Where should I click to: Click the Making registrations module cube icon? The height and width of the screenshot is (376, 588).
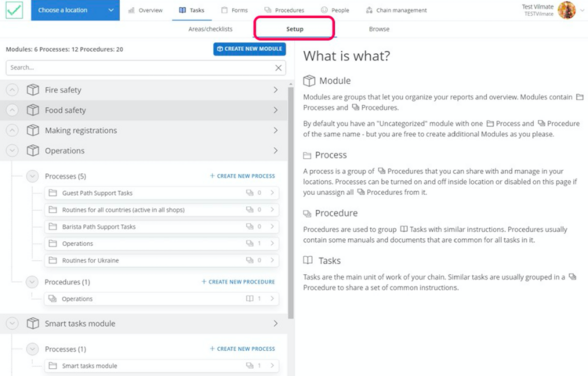click(x=33, y=130)
